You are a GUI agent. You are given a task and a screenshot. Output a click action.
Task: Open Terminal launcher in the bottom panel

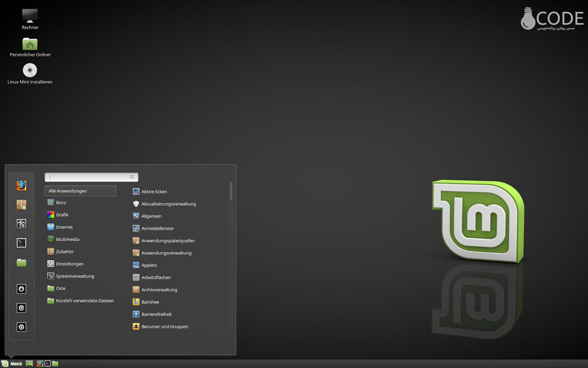(48, 364)
